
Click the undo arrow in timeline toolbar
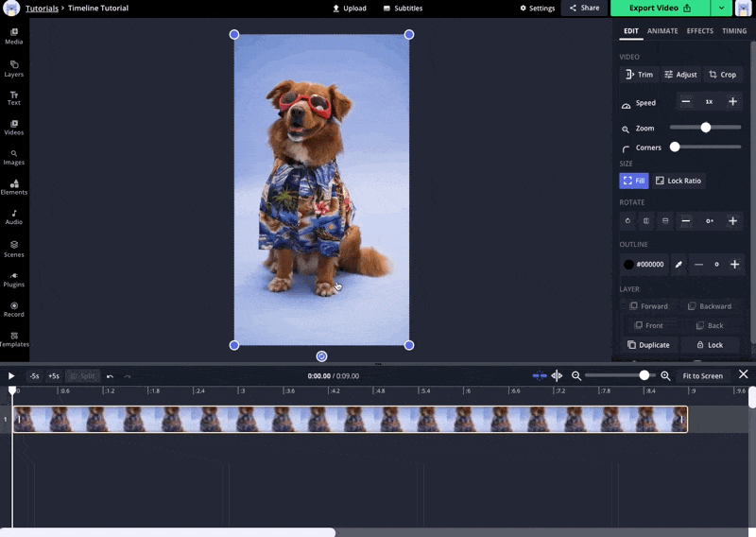(x=111, y=376)
